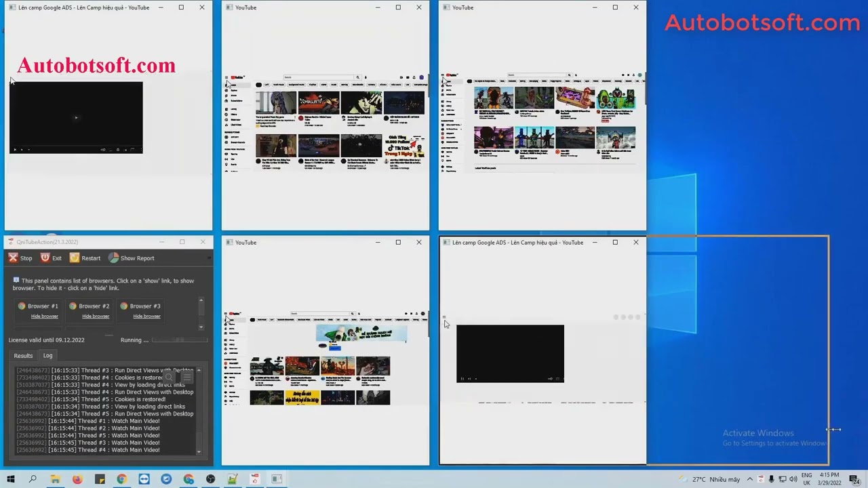Click the video player in bottom-right YouTube window
Screen dimensions: 868x488
tap(510, 353)
